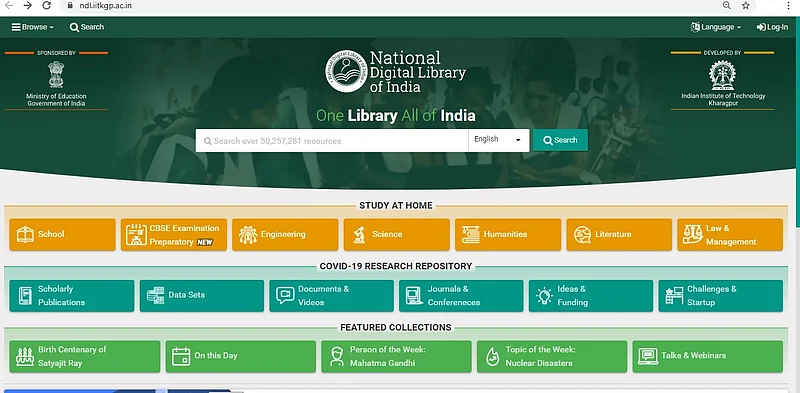The width and height of the screenshot is (800, 393).
Task: Click the CBSE Examination Preparatory icon
Action: [136, 234]
